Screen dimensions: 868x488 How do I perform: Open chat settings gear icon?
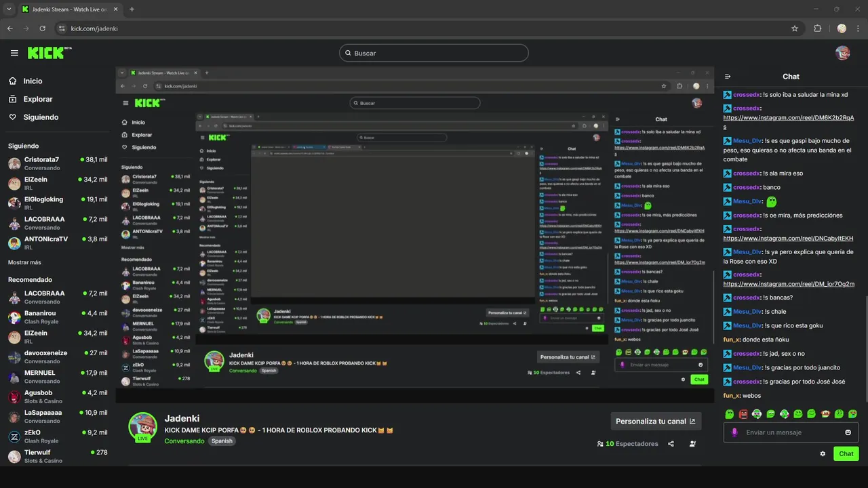coord(823,453)
